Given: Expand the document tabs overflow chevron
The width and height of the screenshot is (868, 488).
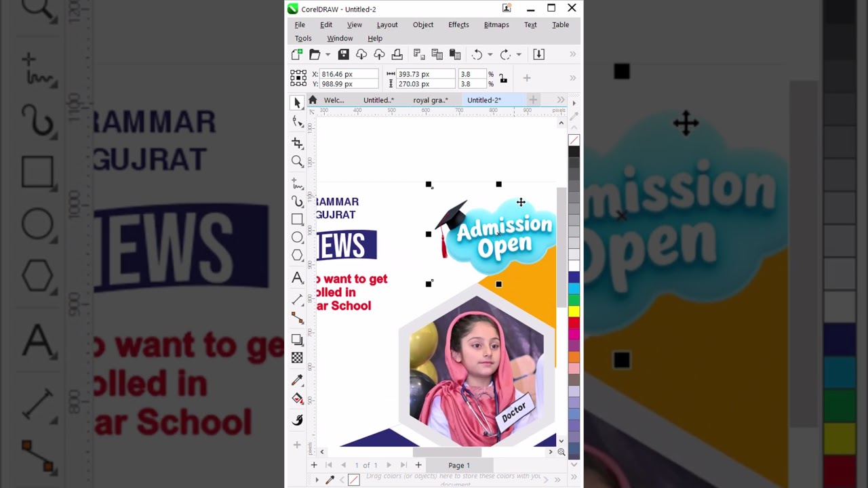Looking at the screenshot, I should point(560,100).
